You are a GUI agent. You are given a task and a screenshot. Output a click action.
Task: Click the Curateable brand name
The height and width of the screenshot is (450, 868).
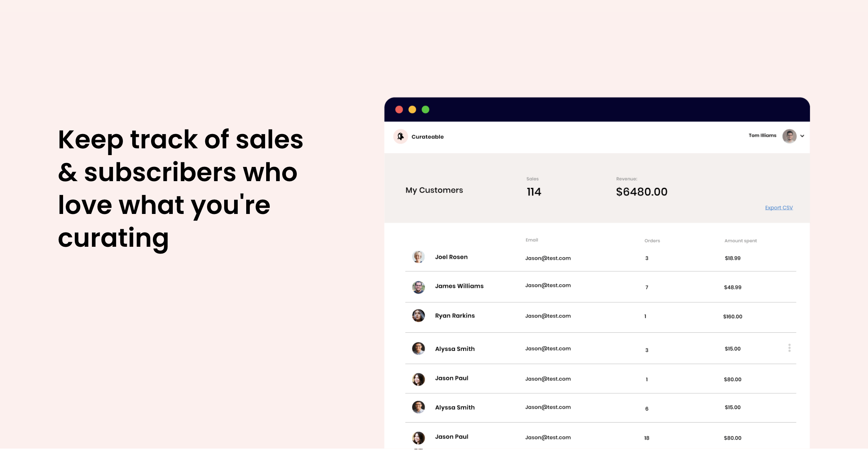tap(427, 137)
